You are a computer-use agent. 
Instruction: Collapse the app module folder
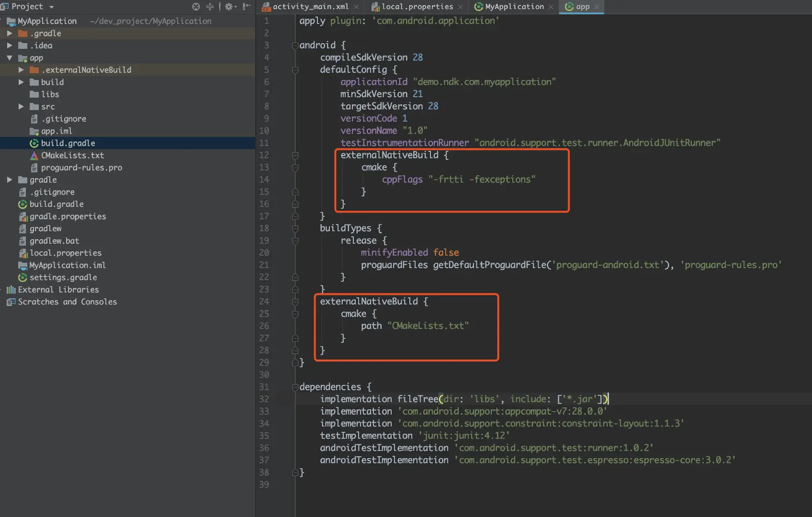coord(10,58)
